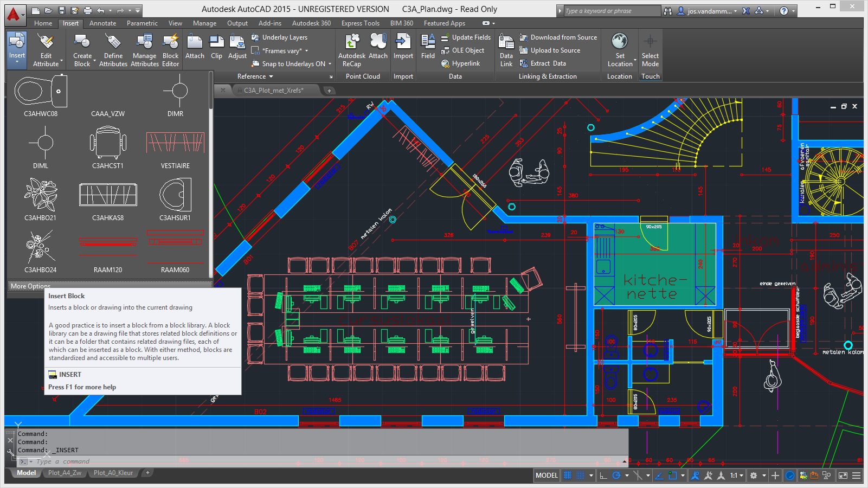Screen dimensions: 868x488
Task: Click Hyperlink button
Action: [x=460, y=63]
